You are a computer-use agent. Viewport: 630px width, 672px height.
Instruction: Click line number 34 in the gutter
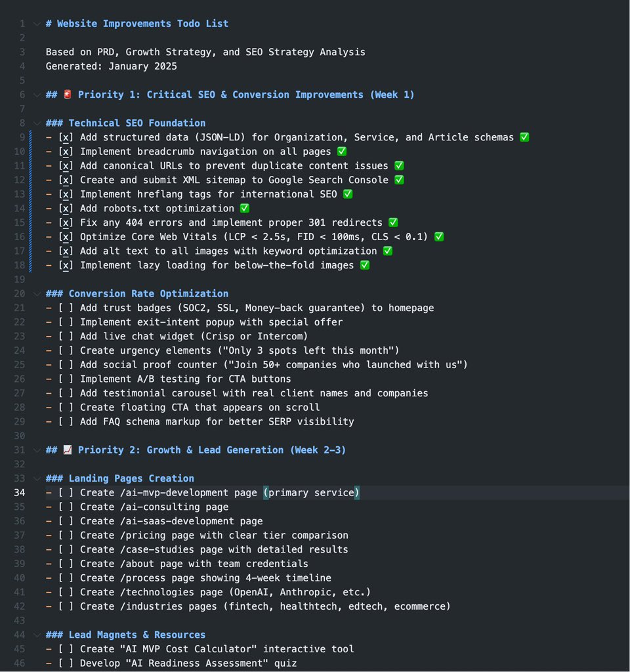(x=20, y=492)
